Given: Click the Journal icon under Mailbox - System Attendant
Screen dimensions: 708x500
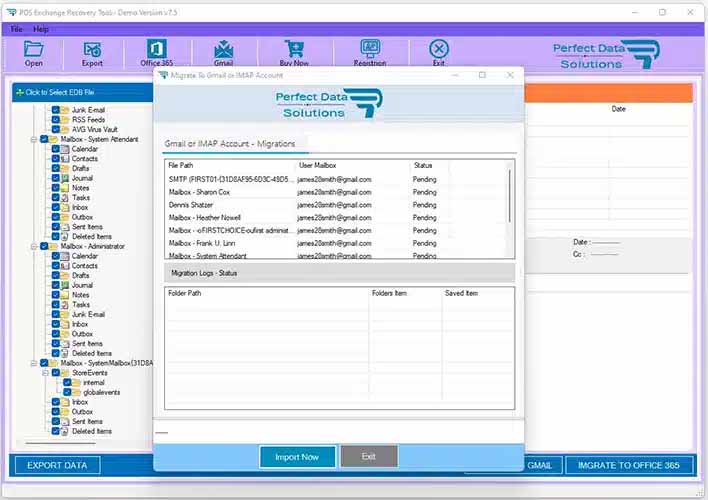Looking at the screenshot, I should [x=65, y=178].
